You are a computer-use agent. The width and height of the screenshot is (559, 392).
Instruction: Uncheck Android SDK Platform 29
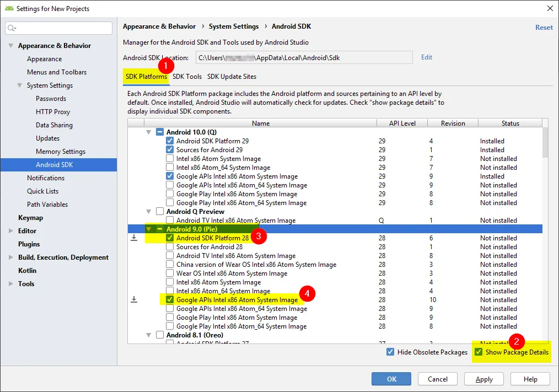coord(170,141)
